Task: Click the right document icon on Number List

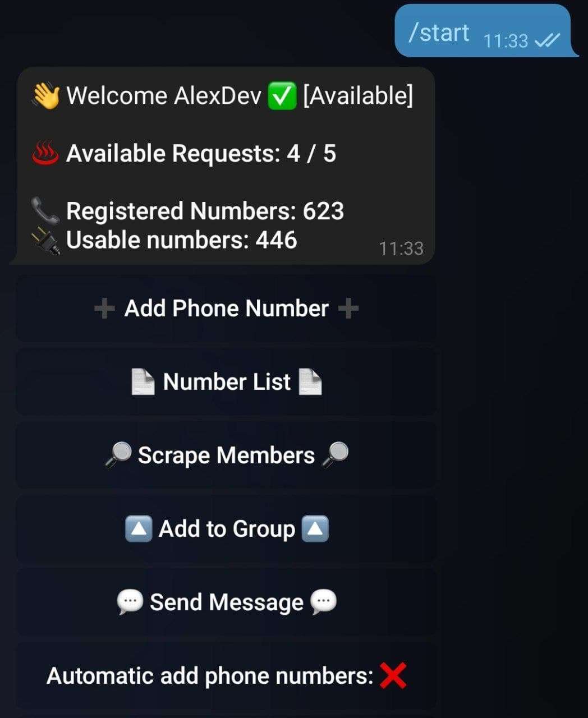Action: [310, 382]
